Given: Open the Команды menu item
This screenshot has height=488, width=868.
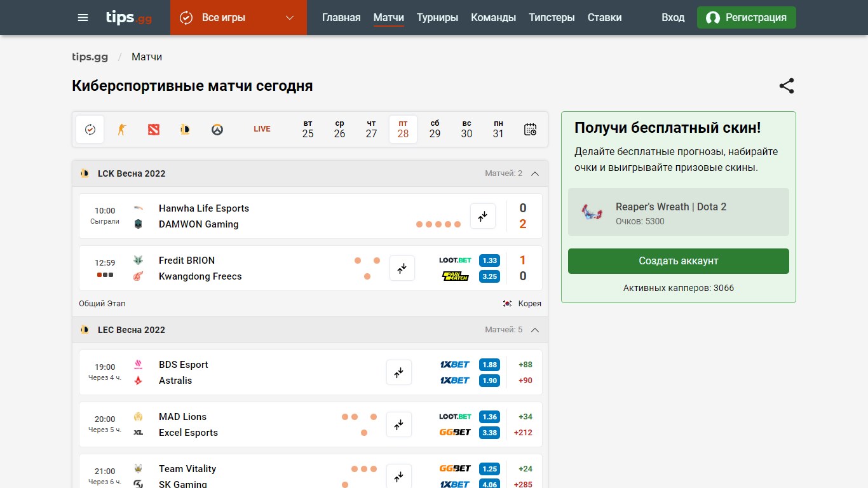Looking at the screenshot, I should (x=493, y=17).
